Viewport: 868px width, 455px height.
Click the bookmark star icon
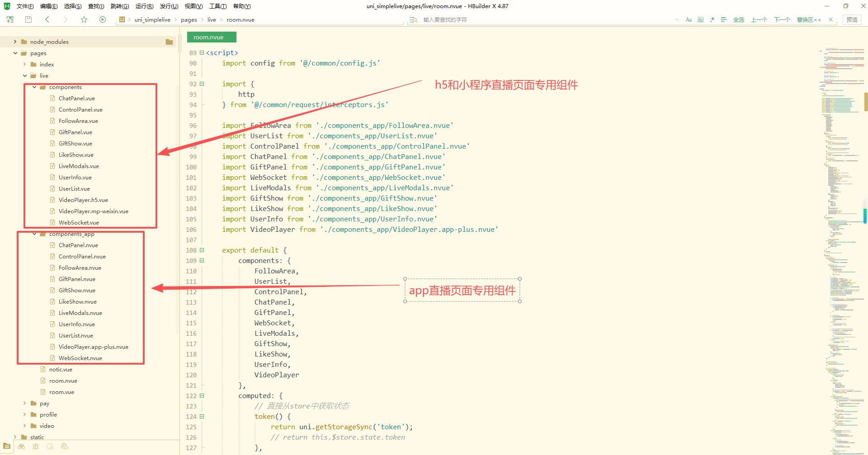[x=84, y=19]
